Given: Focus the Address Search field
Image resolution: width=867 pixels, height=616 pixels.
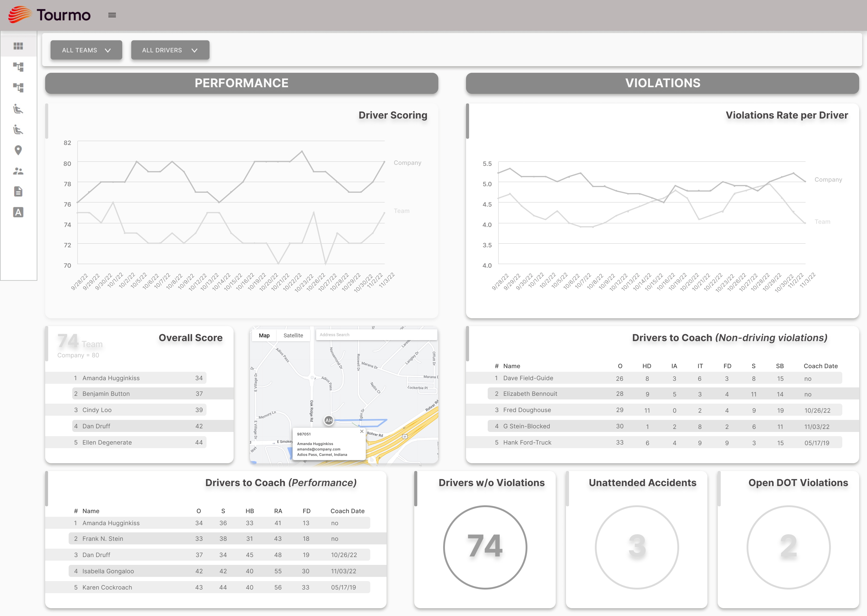Looking at the screenshot, I should 376,334.
